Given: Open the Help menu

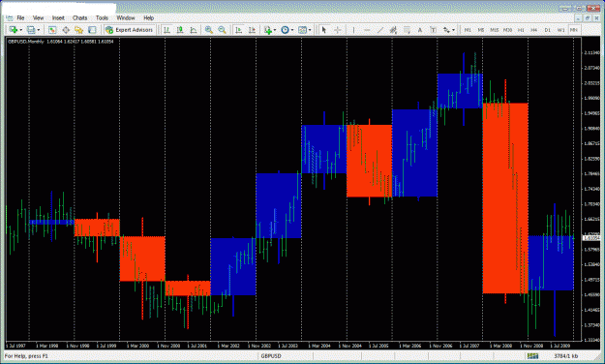Looking at the screenshot, I should click(x=148, y=17).
